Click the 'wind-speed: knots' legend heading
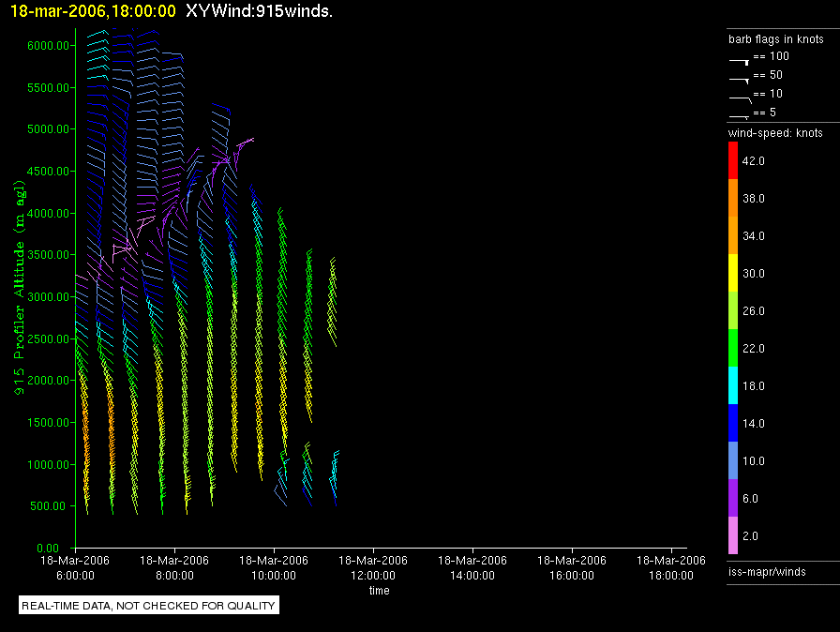 click(x=775, y=133)
